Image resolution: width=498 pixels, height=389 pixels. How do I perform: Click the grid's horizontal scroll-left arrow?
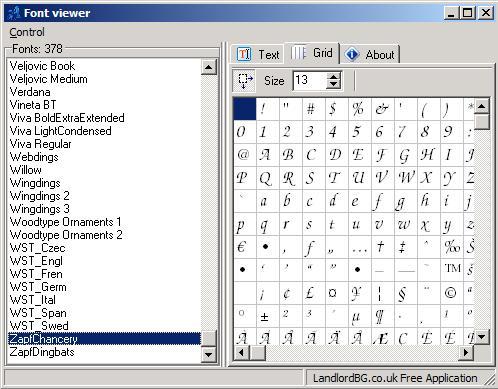point(242,352)
